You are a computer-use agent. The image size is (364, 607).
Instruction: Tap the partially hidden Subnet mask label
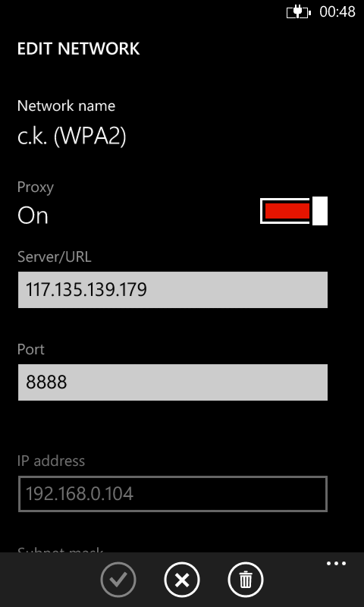pyautogui.click(x=61, y=549)
